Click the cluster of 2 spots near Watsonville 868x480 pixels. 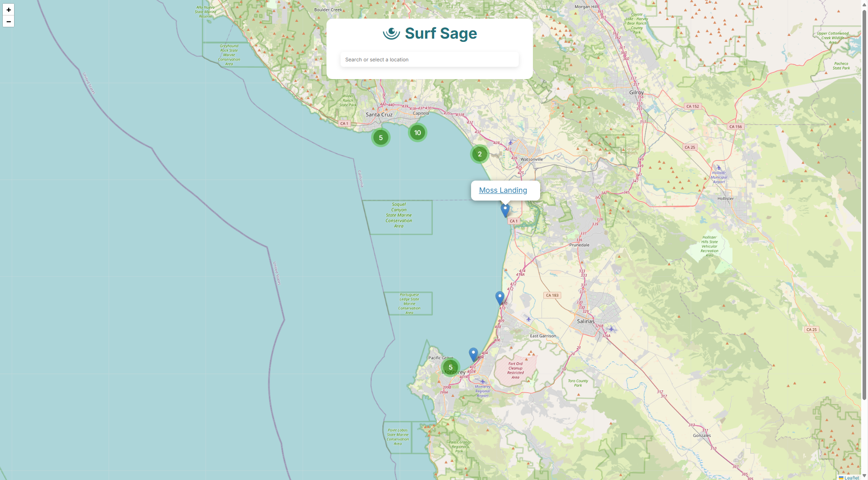click(x=479, y=154)
